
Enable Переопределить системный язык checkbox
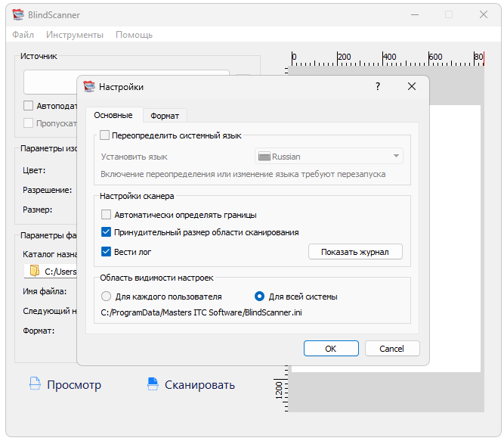tap(104, 135)
